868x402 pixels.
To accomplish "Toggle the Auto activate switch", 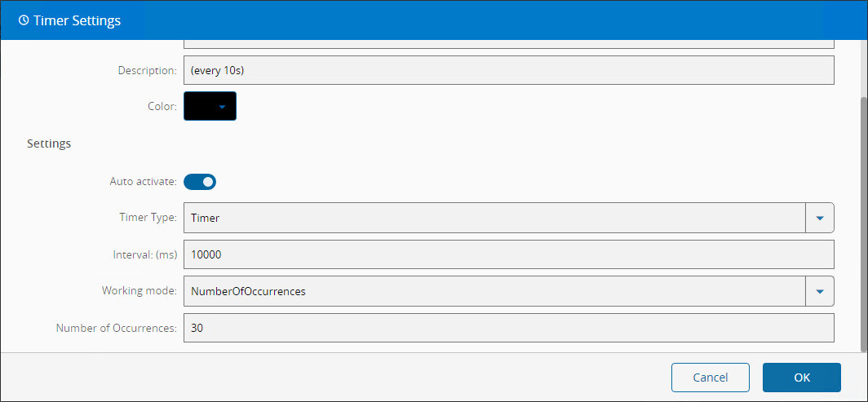I will [200, 181].
